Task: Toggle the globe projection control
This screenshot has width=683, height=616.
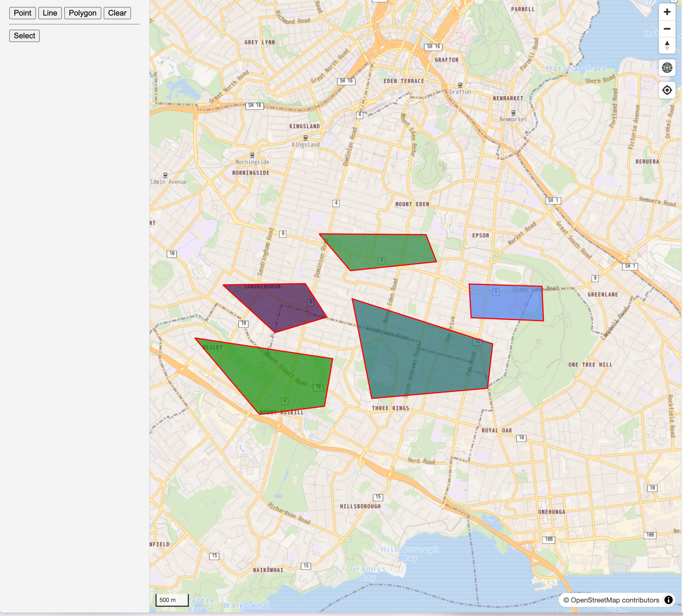Action: point(667,67)
